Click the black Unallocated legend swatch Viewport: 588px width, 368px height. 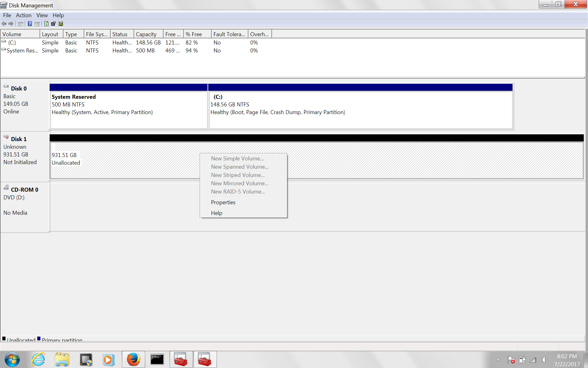click(4, 339)
